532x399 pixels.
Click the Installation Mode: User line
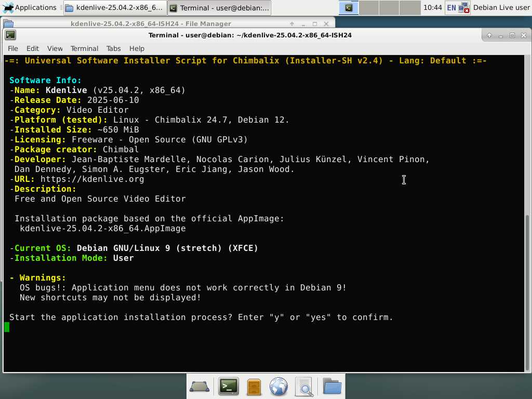click(72, 258)
